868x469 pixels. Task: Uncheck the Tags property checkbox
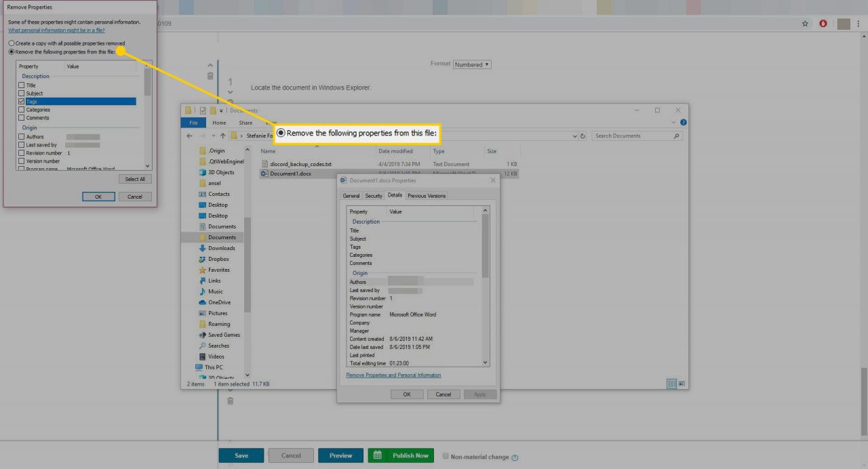(x=22, y=102)
